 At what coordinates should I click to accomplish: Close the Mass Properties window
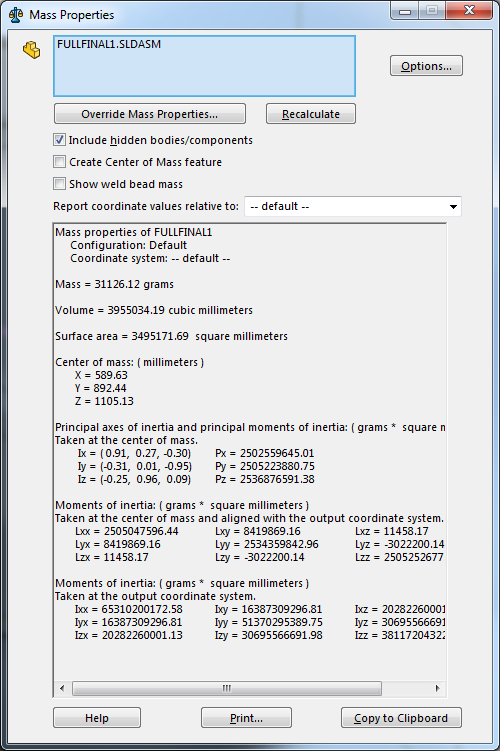[469, 11]
